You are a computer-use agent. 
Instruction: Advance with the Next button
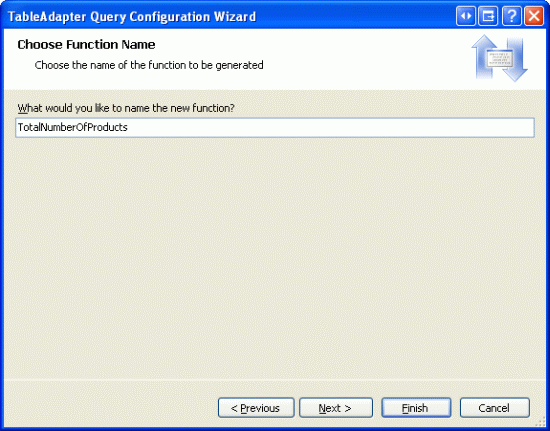[x=336, y=408]
